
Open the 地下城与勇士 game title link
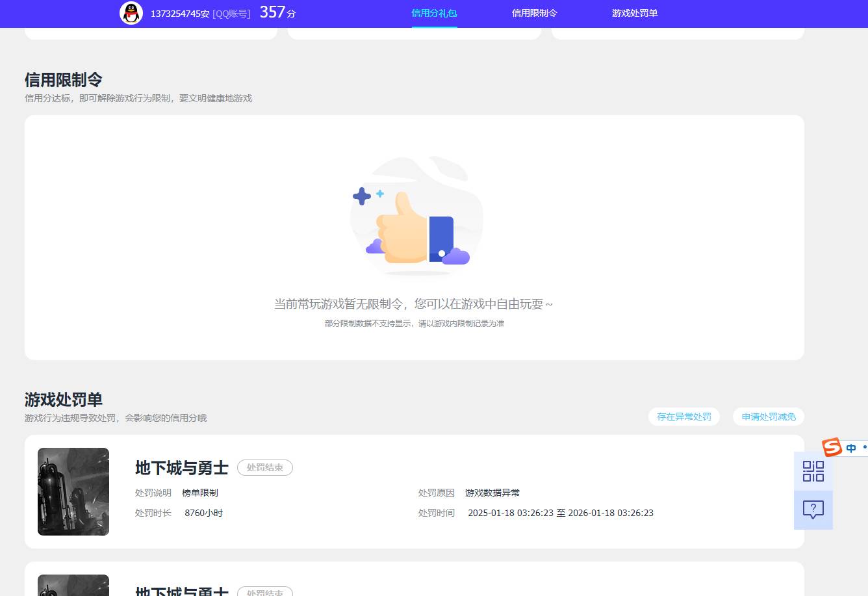pyautogui.click(x=181, y=468)
